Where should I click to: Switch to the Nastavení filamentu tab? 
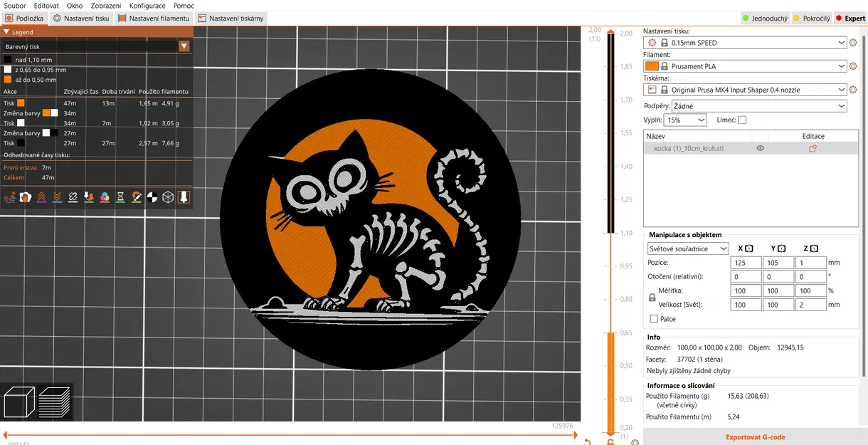153,19
